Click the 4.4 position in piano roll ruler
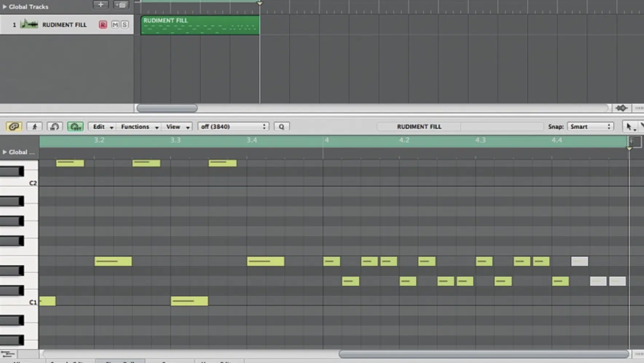The height and width of the screenshot is (363, 644). pos(557,140)
